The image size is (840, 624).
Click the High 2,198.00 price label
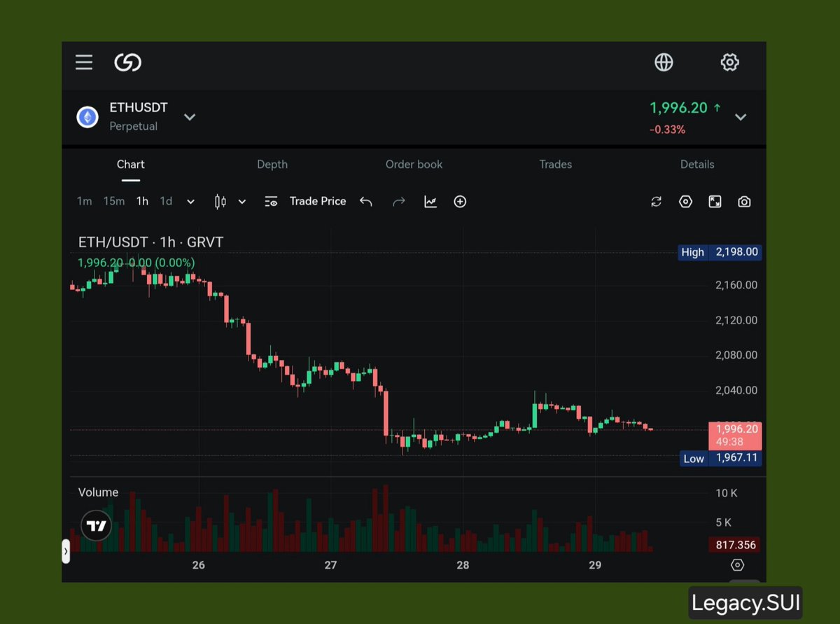click(720, 252)
